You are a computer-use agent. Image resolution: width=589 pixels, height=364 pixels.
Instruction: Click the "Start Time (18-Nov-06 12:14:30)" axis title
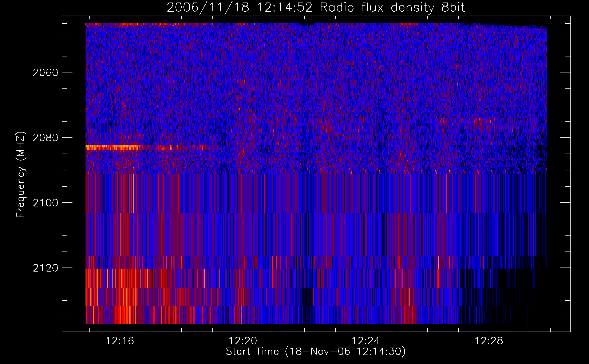(316, 352)
